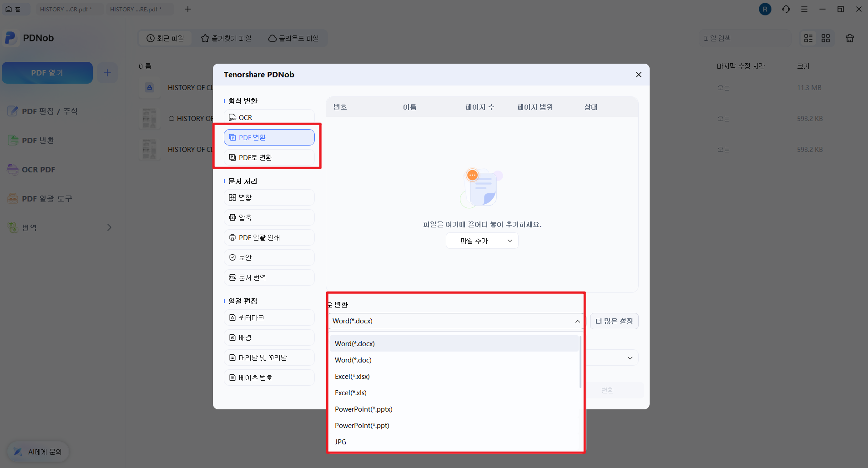Choose Word(*.doc) from the list
This screenshot has width=868, height=468.
coord(454,360)
